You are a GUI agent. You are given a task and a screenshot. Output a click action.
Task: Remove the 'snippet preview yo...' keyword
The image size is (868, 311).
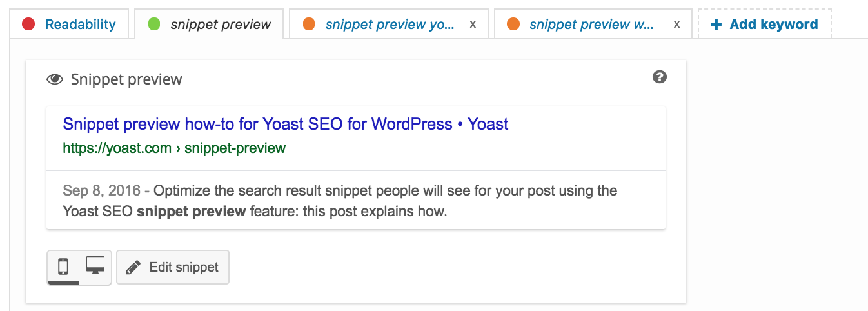point(473,25)
